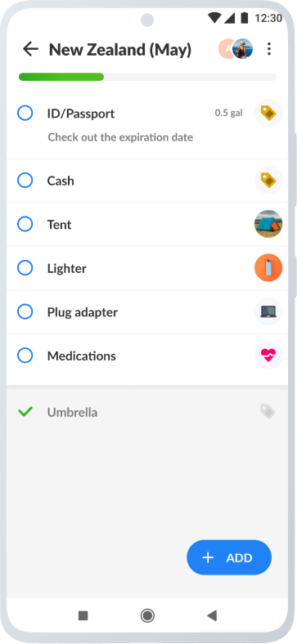Tap the yellow tag icon beside Cash
This screenshot has width=297, height=644.
268,181
